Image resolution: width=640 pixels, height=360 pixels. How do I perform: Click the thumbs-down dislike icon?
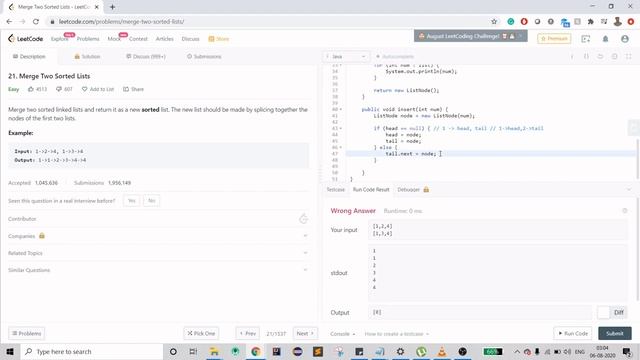point(59,89)
